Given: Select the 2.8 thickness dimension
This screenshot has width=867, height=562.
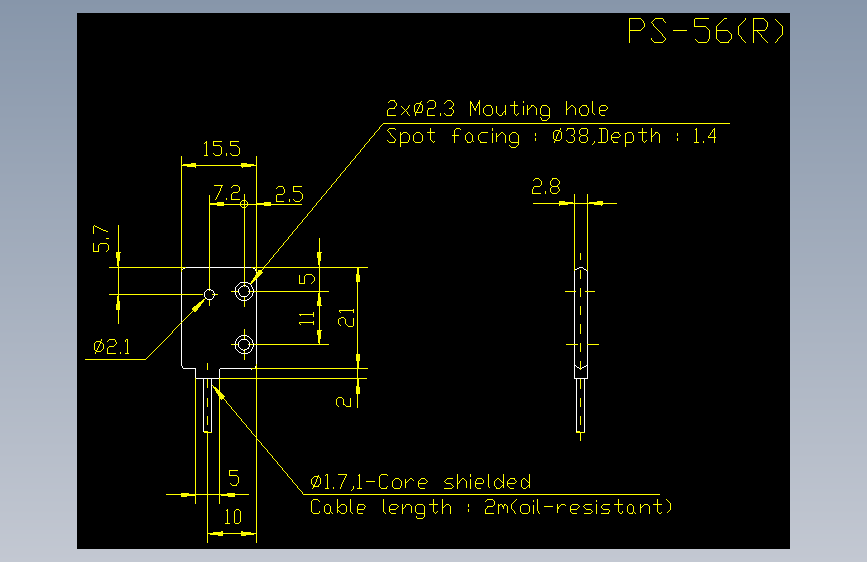Looking at the screenshot, I should [x=546, y=186].
